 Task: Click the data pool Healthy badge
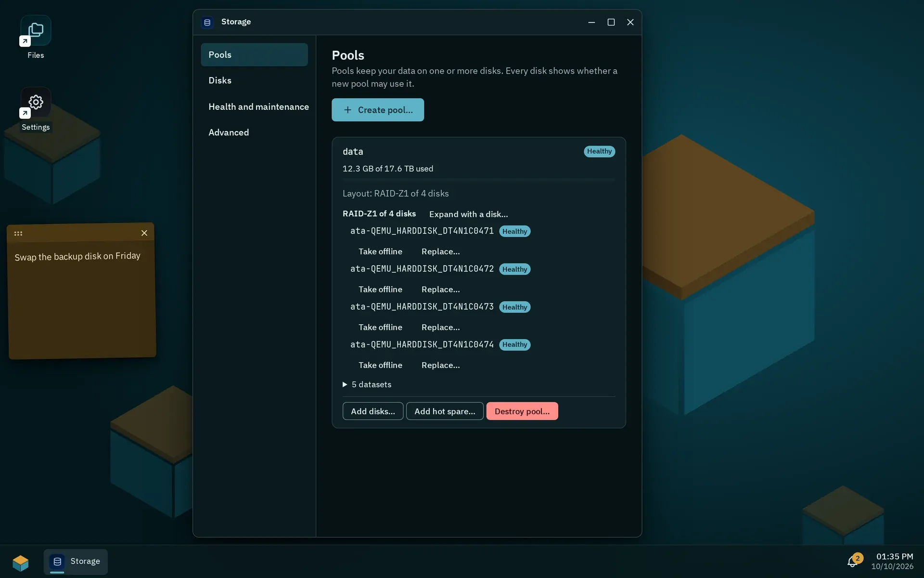[599, 151]
